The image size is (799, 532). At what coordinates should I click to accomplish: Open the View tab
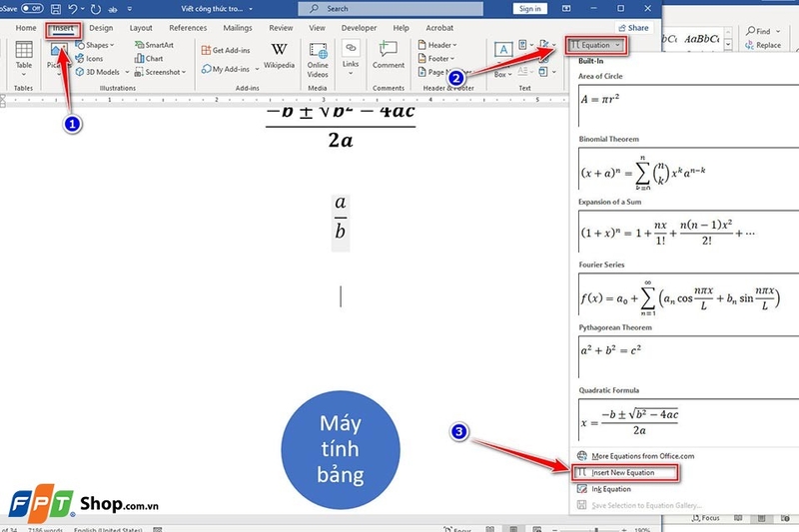coord(317,28)
